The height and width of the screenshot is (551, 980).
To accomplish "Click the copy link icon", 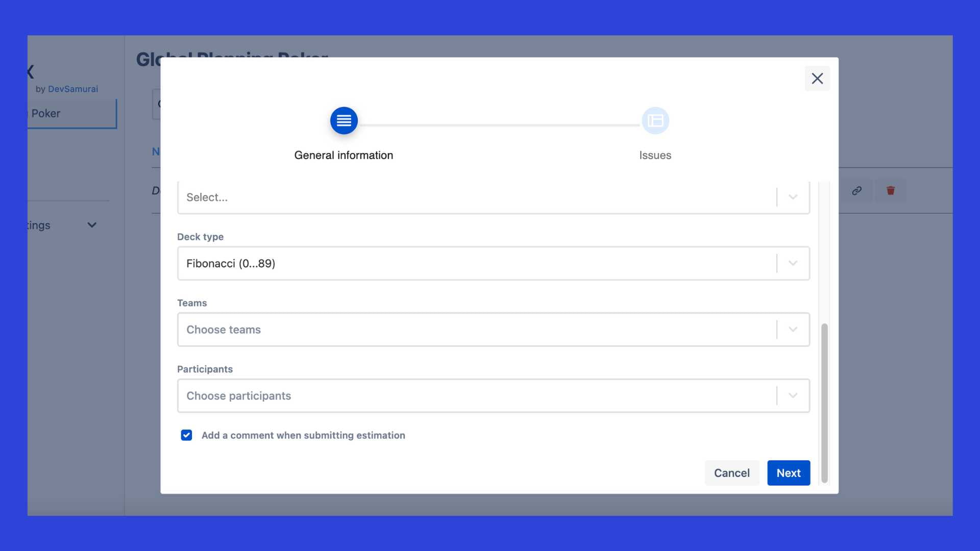I will pyautogui.click(x=856, y=190).
